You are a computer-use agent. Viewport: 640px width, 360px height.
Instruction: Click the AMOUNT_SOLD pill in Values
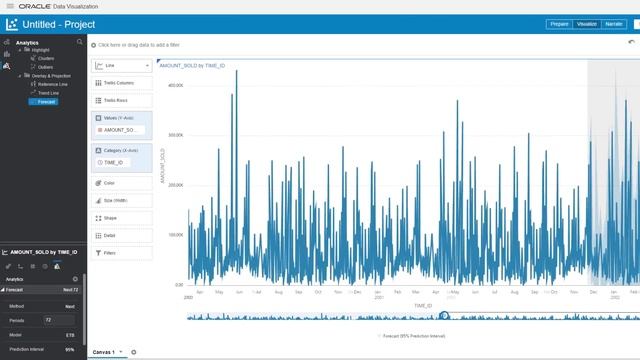click(120, 130)
